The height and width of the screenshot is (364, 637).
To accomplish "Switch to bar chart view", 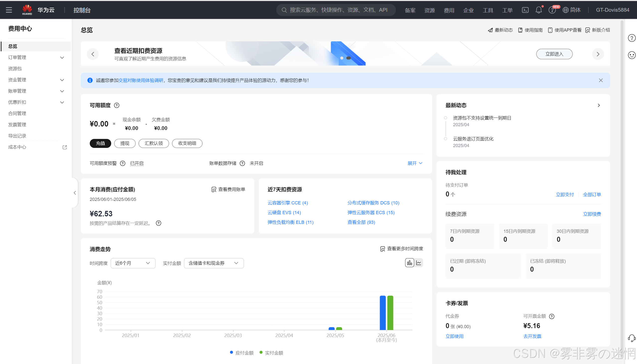I will (409, 263).
